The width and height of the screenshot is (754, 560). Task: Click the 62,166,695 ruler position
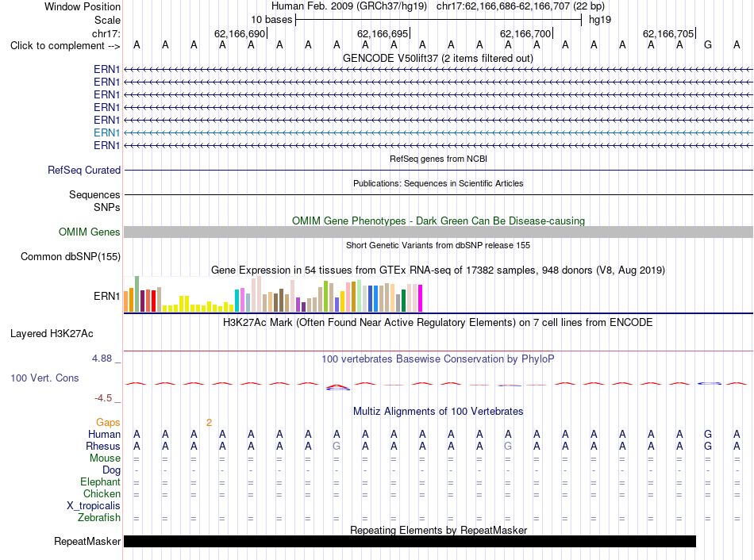point(383,33)
